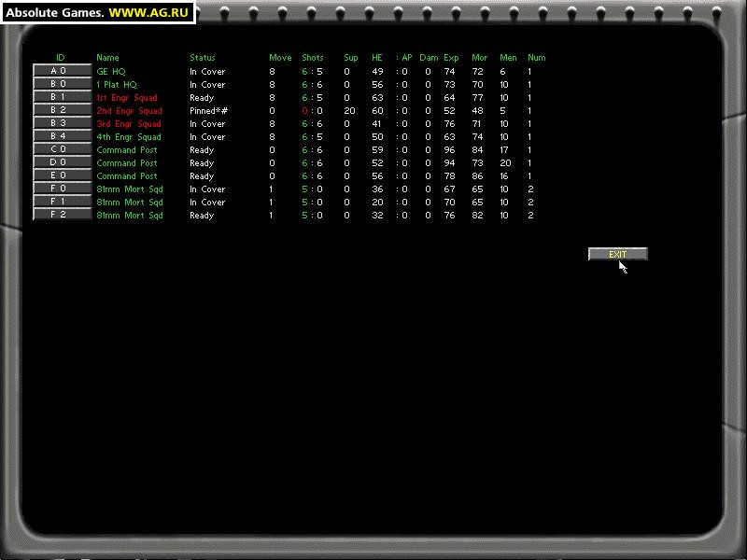Pick the F 0 mortar unit button

[x=62, y=189]
